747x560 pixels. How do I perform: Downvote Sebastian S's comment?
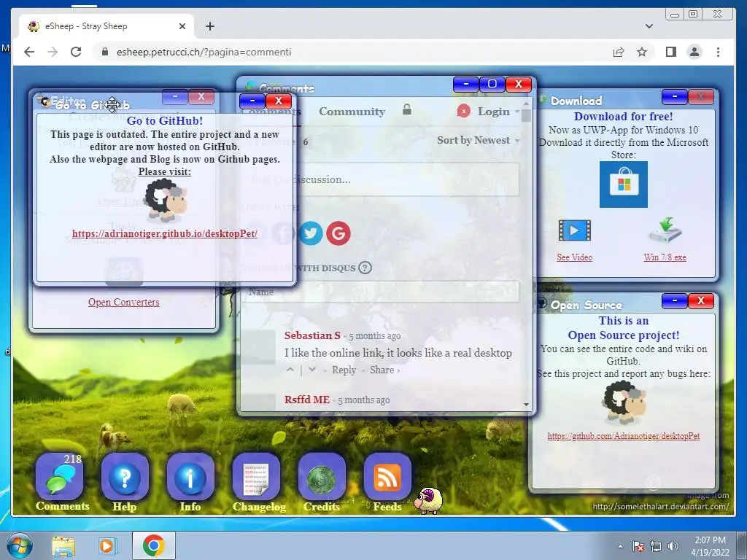click(312, 370)
